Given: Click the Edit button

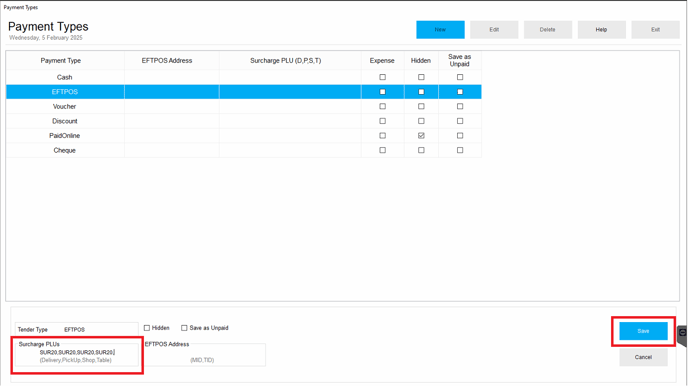Looking at the screenshot, I should click(x=494, y=30).
